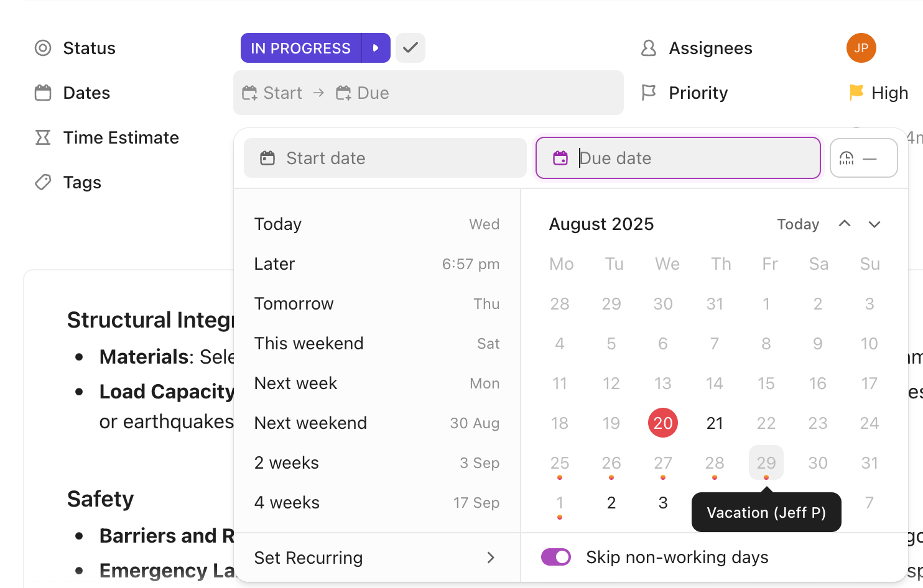Click the Time Estimate hourglass icon
This screenshot has width=923, height=588.
43,137
